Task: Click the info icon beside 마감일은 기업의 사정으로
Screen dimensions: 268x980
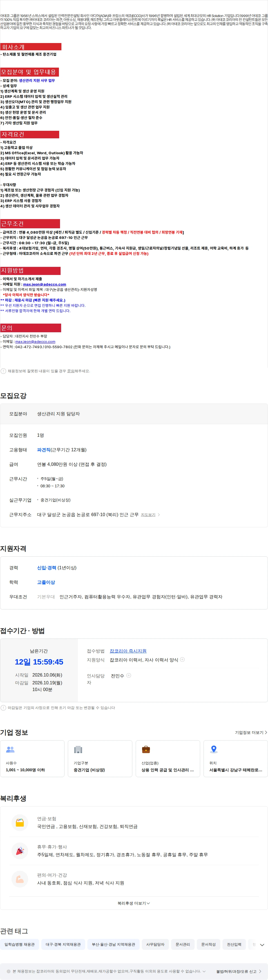Action: coord(3,708)
